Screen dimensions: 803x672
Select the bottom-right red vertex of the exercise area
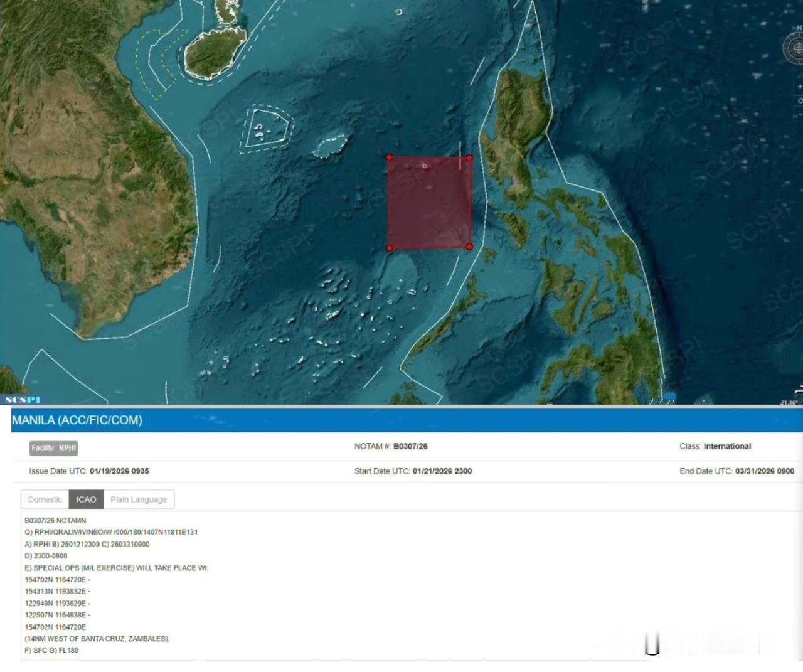(469, 247)
